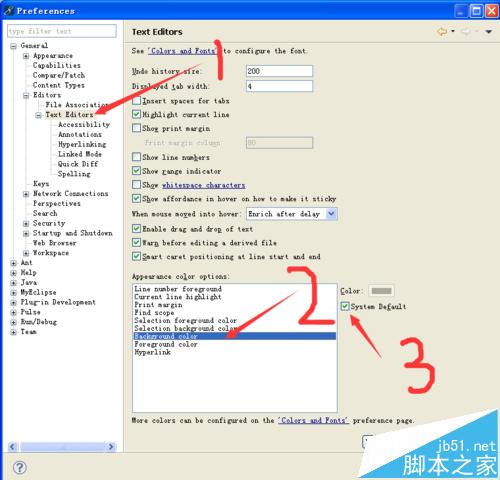Toggle Show affordance in hover checkbox
Viewport: 500px width, 480px height.
[x=136, y=199]
